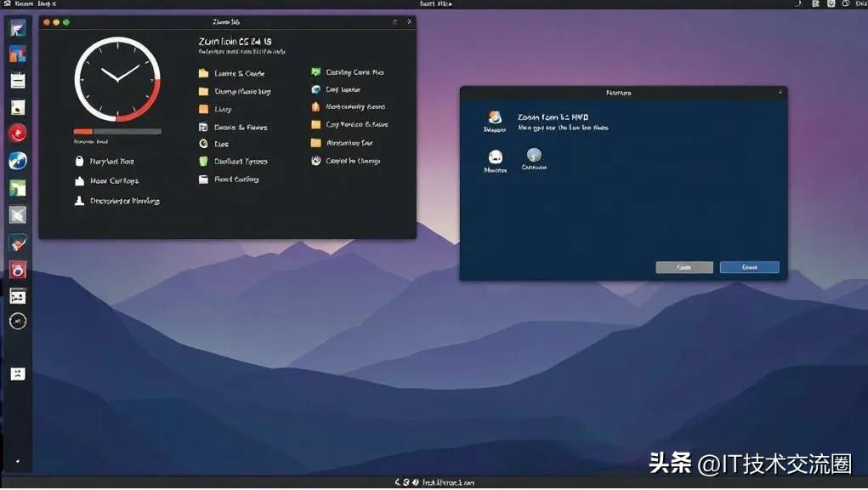This screenshot has width=868, height=490.
Task: Click the refresh icon in left window titlebar
Action: click(x=394, y=22)
